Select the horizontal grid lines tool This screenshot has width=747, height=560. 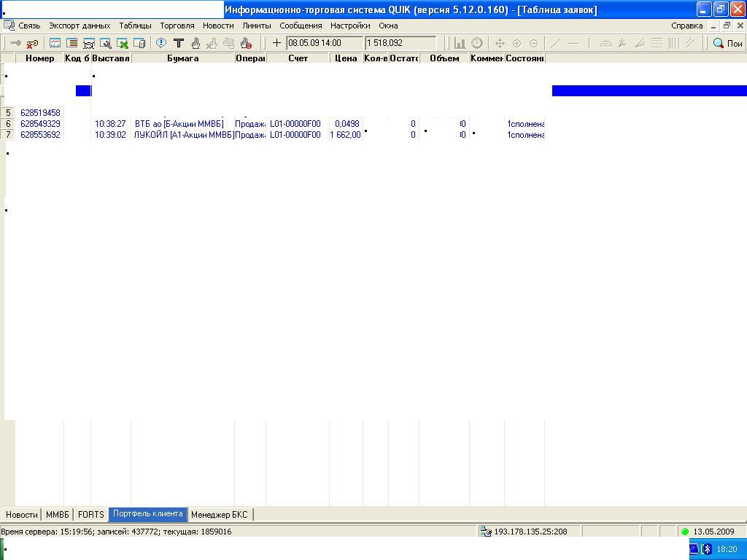(657, 43)
